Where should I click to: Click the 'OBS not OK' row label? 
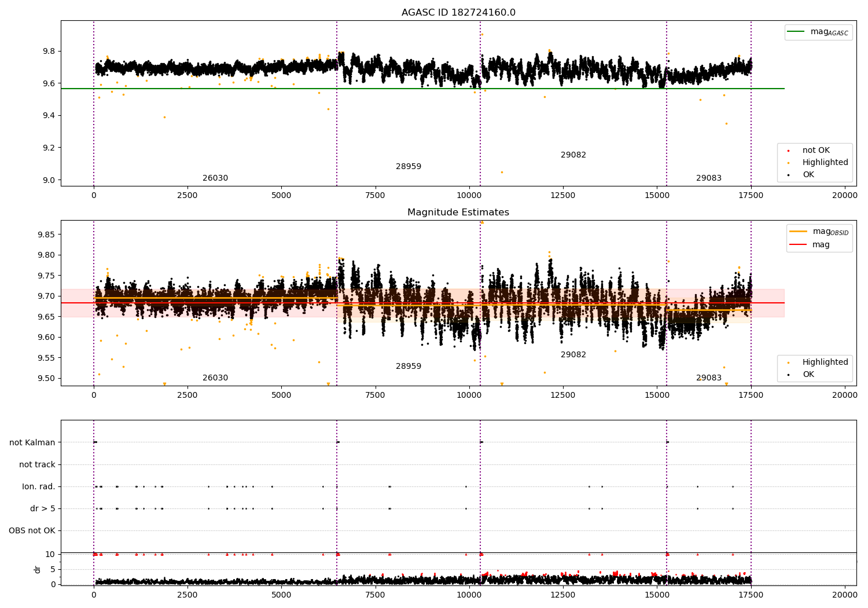click(x=32, y=531)
